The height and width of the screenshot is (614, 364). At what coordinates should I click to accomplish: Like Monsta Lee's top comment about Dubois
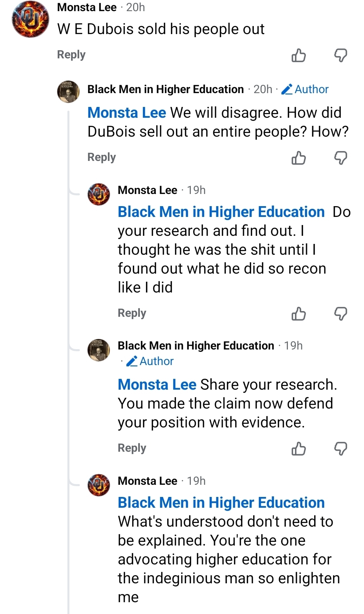pyautogui.click(x=299, y=55)
